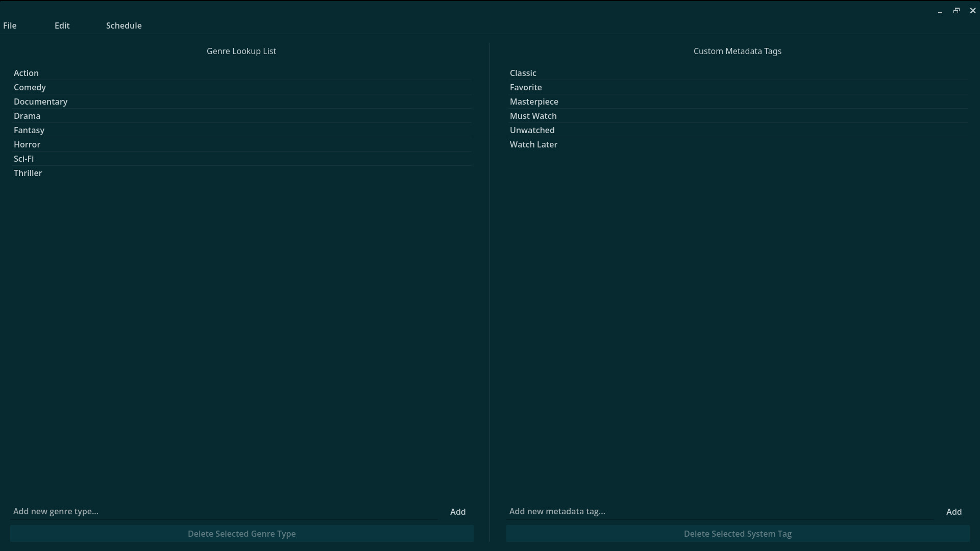Viewport: 980px width, 551px height.
Task: Click Add button for metadata tag
Action: click(954, 512)
